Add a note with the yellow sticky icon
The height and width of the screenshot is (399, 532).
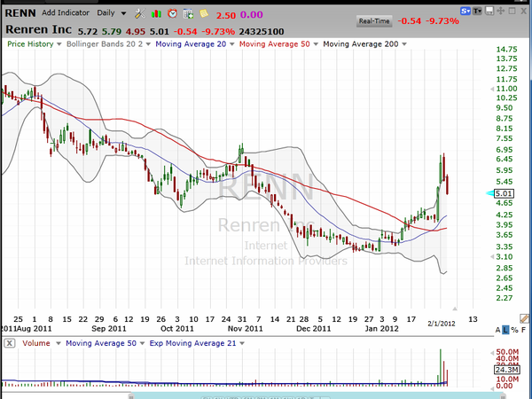pos(204,13)
